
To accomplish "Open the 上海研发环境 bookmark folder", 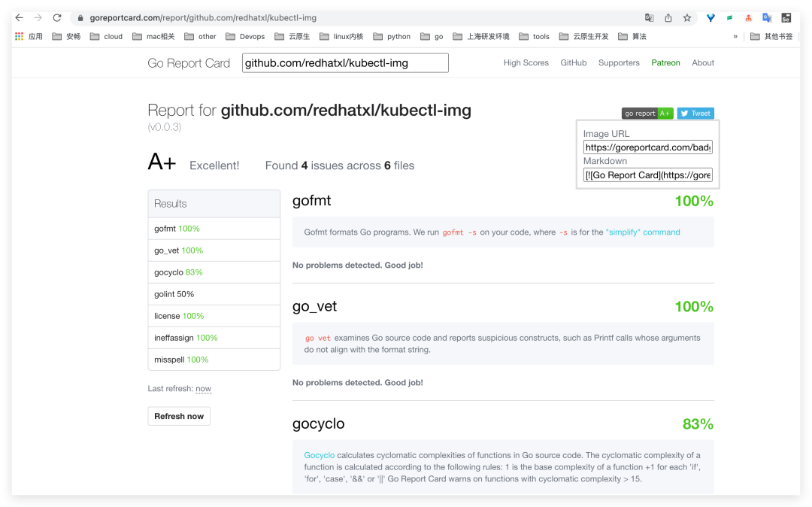I will click(x=481, y=36).
